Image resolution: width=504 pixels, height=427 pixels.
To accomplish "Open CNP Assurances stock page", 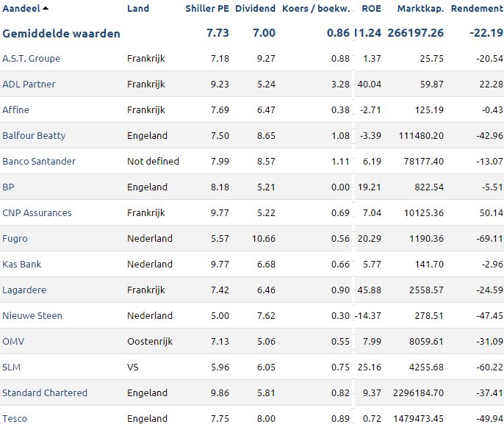I will (37, 213).
